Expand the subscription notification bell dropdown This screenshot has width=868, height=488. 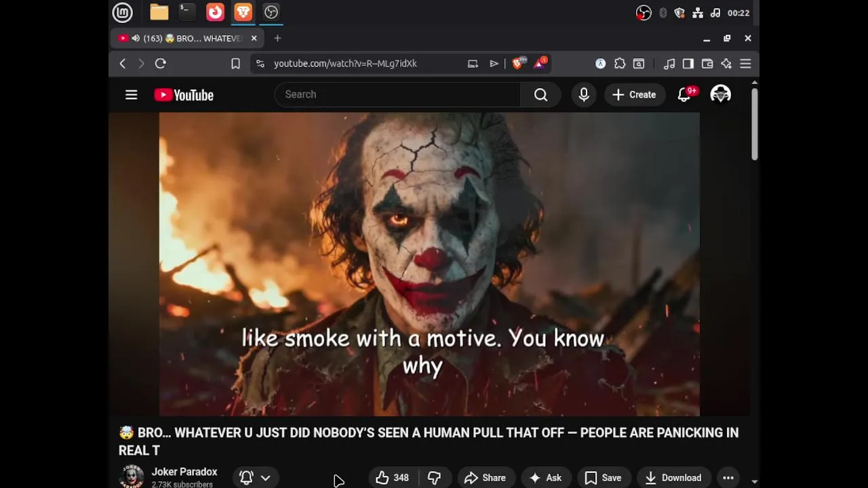point(255,478)
